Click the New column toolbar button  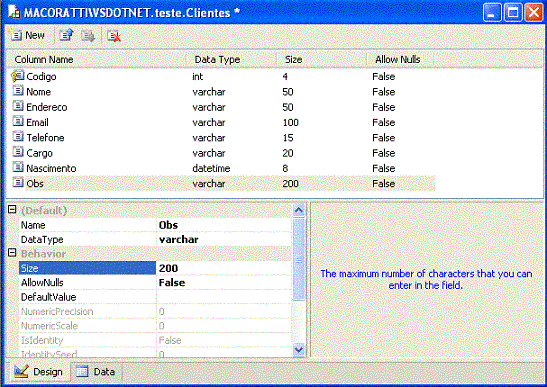(x=27, y=36)
